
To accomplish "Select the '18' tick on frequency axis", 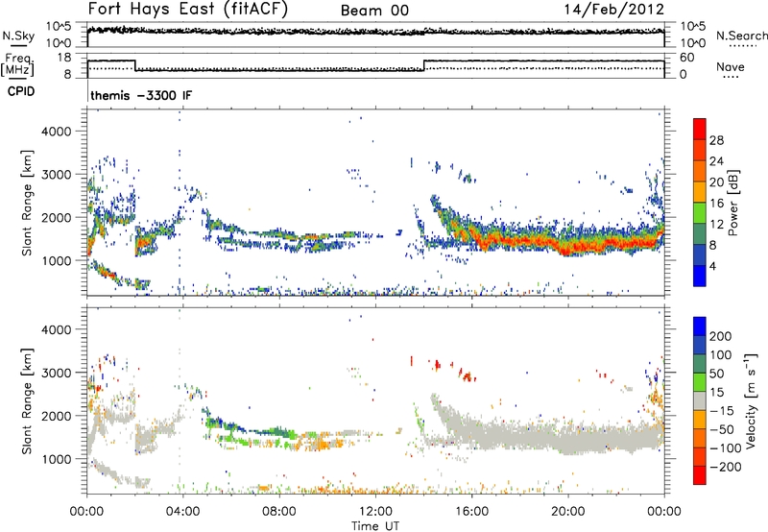I will click(x=64, y=58).
